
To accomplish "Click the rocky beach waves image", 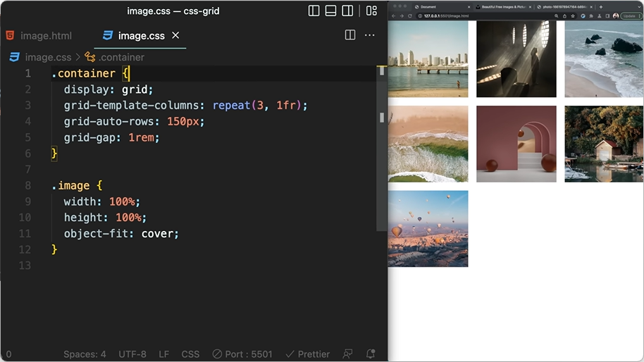I will [604, 59].
